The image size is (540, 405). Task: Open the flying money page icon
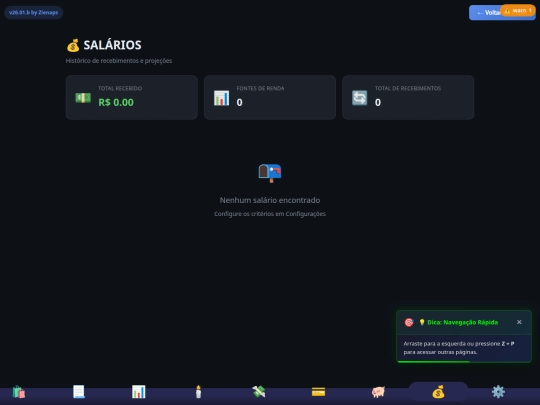(259, 392)
